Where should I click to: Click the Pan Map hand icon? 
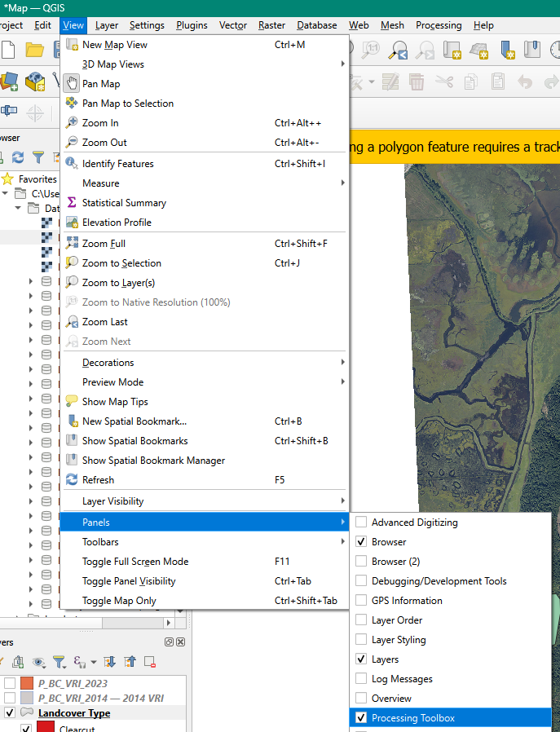click(72, 84)
